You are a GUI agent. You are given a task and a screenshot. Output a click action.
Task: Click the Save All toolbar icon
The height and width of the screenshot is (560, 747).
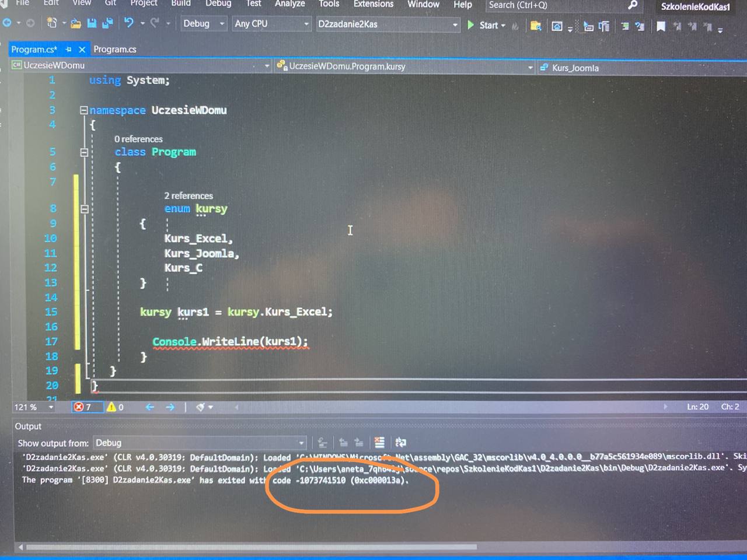(x=107, y=23)
